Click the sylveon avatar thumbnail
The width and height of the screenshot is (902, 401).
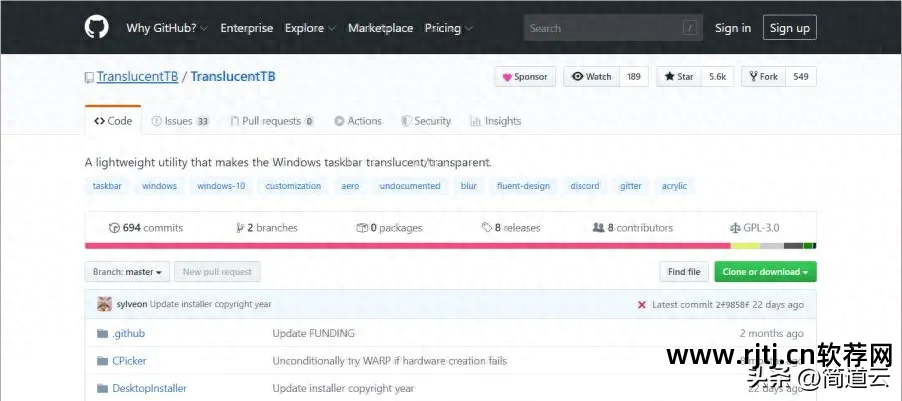tap(104, 304)
